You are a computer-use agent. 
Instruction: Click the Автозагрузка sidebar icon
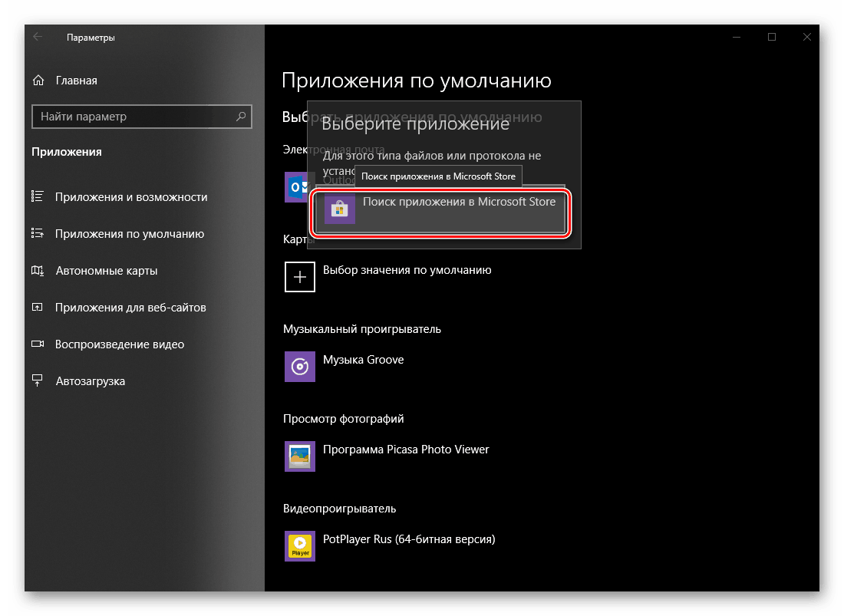click(38, 380)
